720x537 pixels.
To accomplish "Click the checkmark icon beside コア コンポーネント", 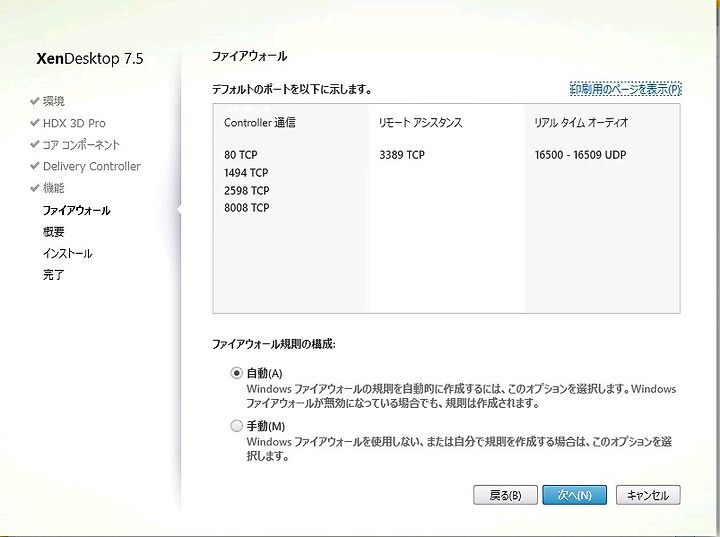I will pyautogui.click(x=34, y=144).
